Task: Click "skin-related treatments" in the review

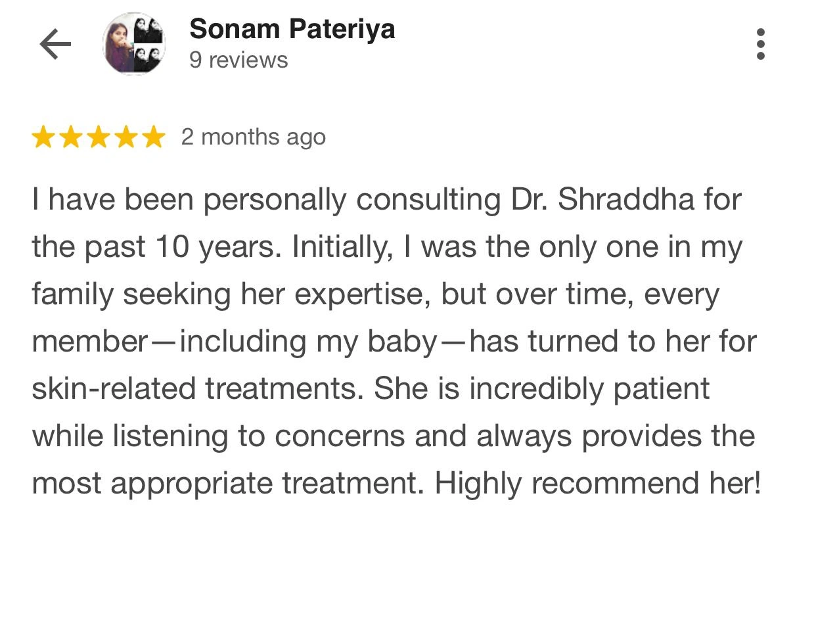Action: pyautogui.click(x=196, y=388)
